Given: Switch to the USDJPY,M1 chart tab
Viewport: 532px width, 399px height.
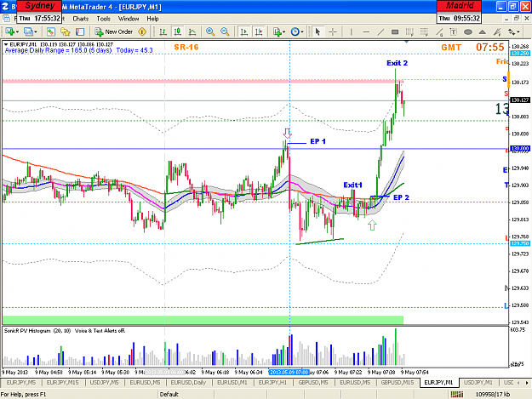Looking at the screenshot, I should click(x=478, y=382).
